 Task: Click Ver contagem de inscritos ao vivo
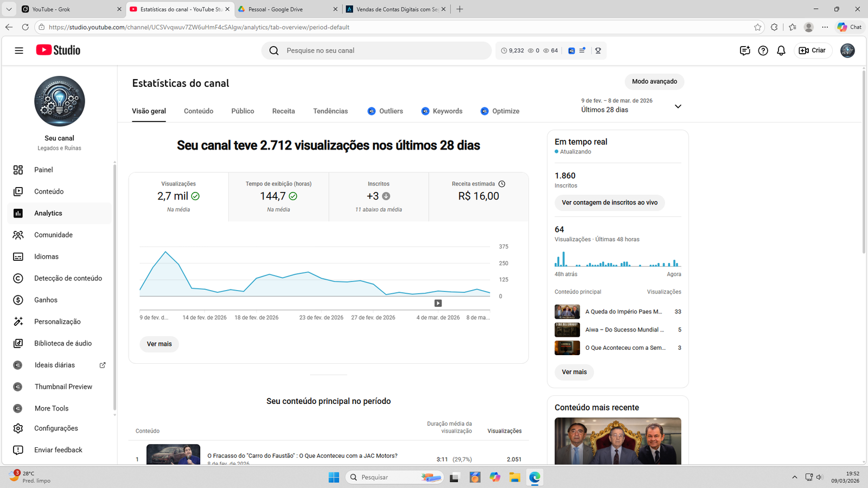(x=609, y=203)
